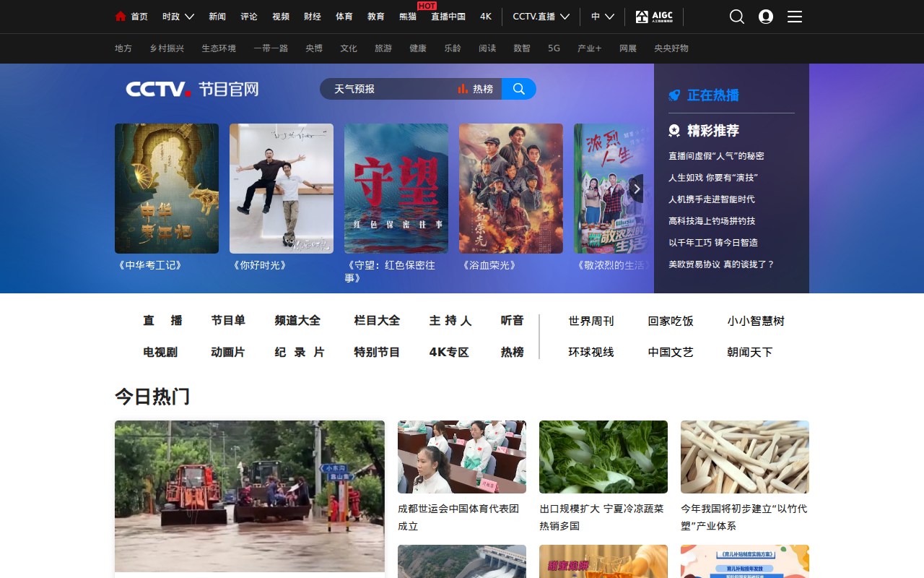Open the 评论 menu item
Image resolution: width=924 pixels, height=578 pixels.
pos(249,17)
